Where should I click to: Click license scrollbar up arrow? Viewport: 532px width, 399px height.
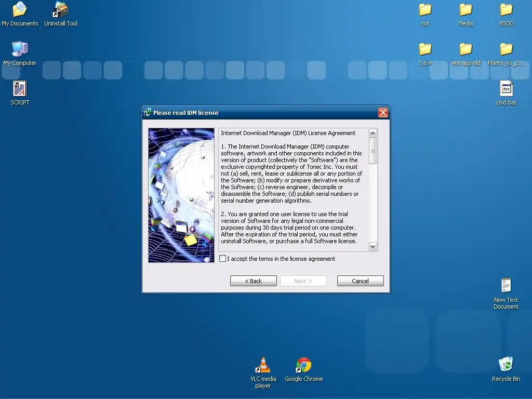(373, 134)
